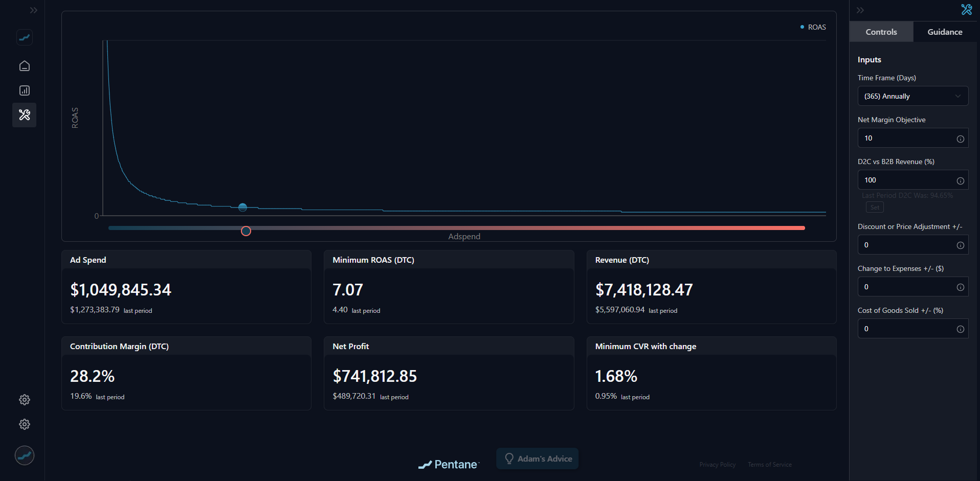Open the upper settings gear icon
Viewport: 980px width, 481px height.
point(24,400)
